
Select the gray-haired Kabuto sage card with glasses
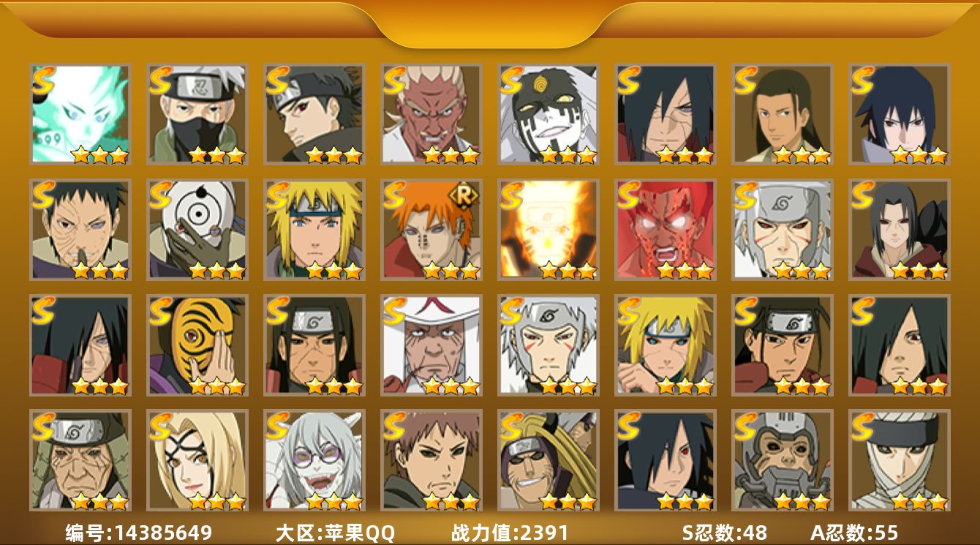(x=314, y=460)
